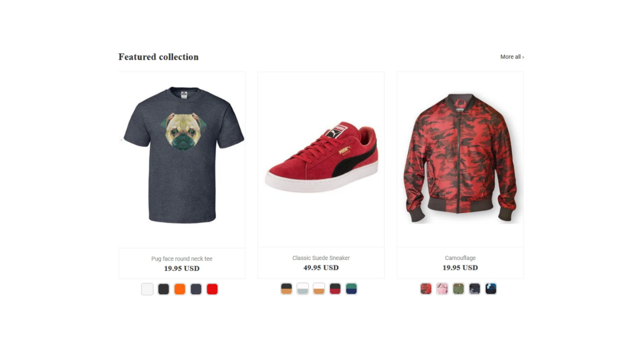Screen dimensions: 644x361
Task: Select the red camouflage jacket swatch
Action: [x=426, y=289]
